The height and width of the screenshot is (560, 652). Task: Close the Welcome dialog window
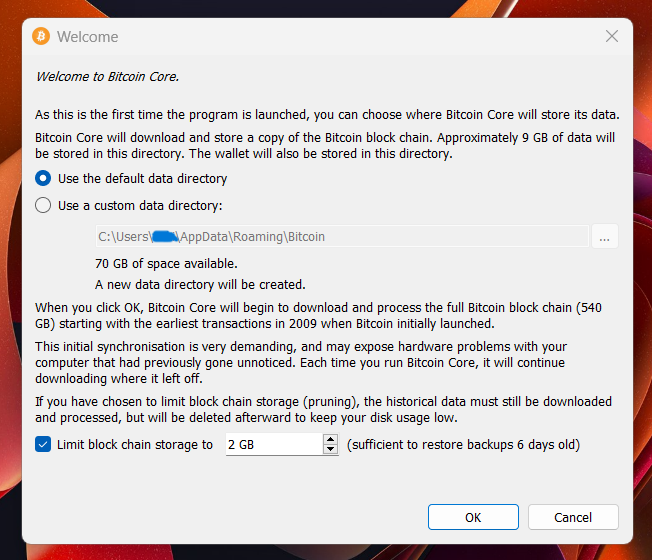click(x=612, y=36)
